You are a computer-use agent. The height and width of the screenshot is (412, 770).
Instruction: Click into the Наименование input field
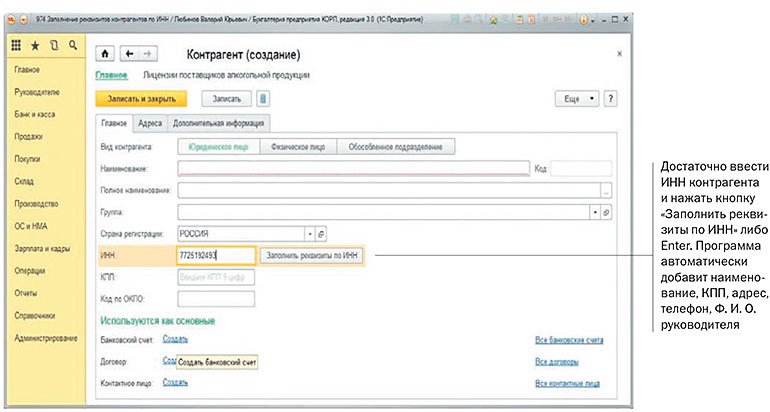pos(352,169)
